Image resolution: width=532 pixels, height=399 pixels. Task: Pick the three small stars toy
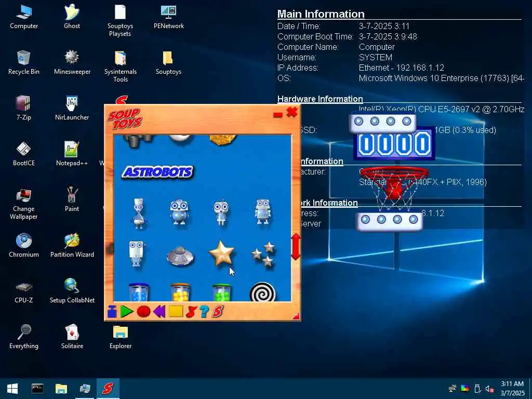coord(263,254)
